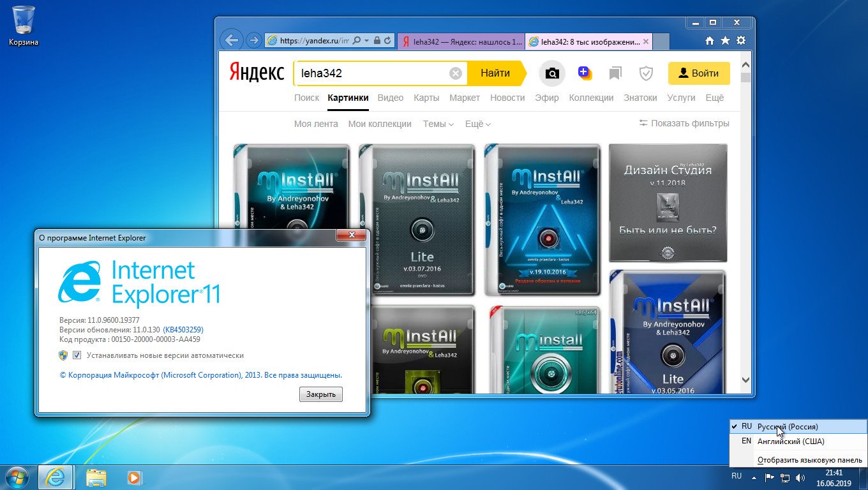Click Закрыть in the About dialog
The height and width of the screenshot is (490, 868).
tap(321, 394)
